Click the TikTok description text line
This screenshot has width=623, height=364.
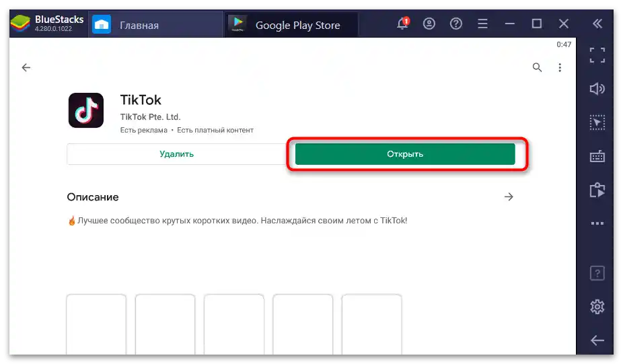coord(237,221)
